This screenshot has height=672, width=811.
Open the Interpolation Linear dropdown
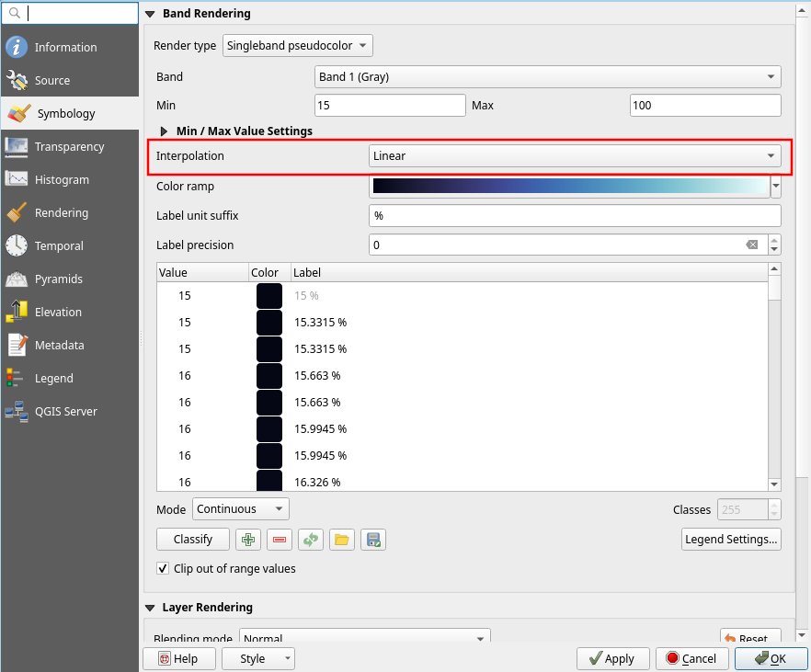(x=575, y=155)
